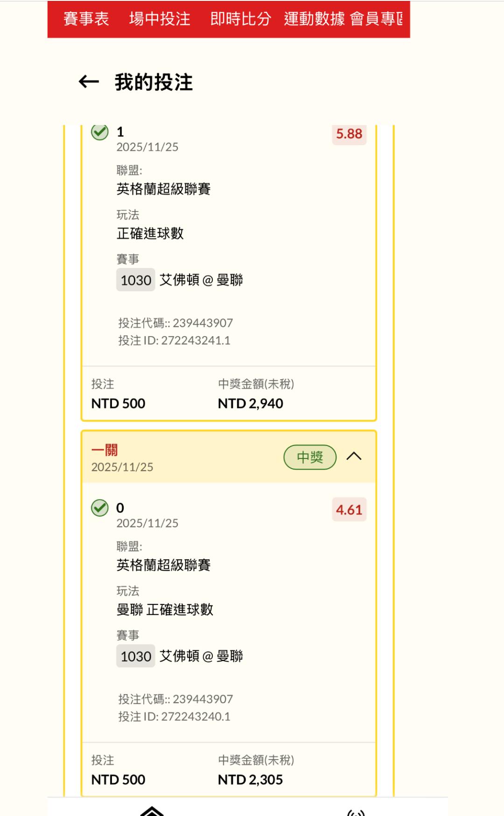Open the 賽事表 tab
The height and width of the screenshot is (816, 504).
[86, 19]
